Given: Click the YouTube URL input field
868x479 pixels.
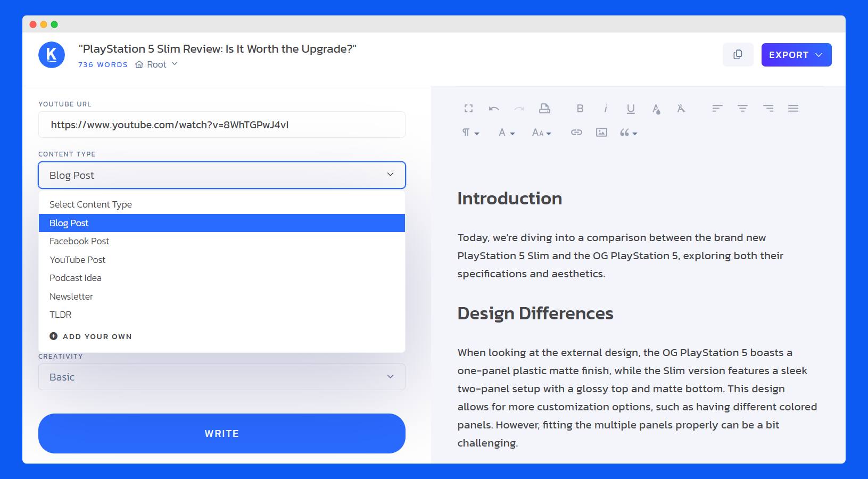Looking at the screenshot, I should click(221, 125).
